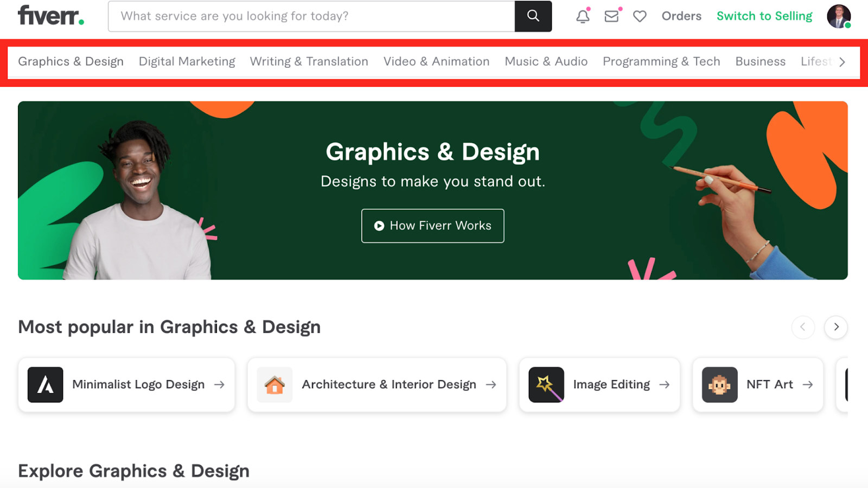
Task: Click the Orders link
Action: [x=681, y=16]
